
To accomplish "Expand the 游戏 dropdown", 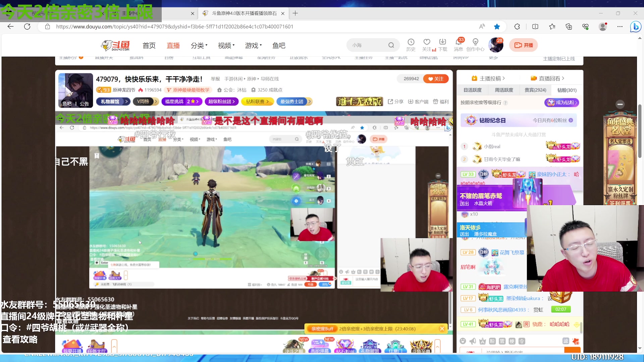I will (253, 45).
